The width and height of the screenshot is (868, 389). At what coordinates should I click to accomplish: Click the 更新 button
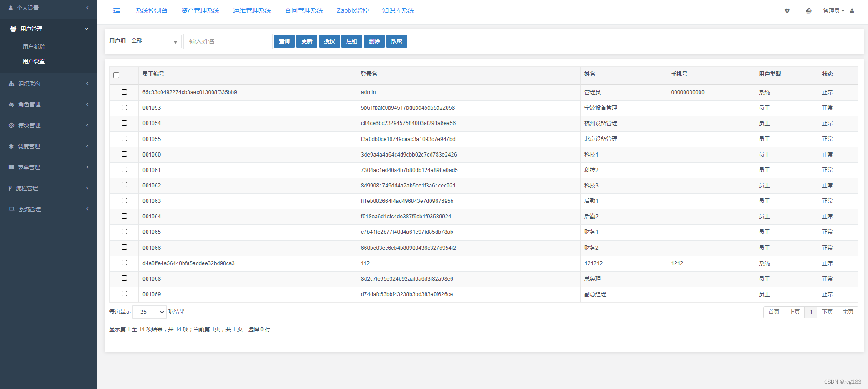[307, 41]
